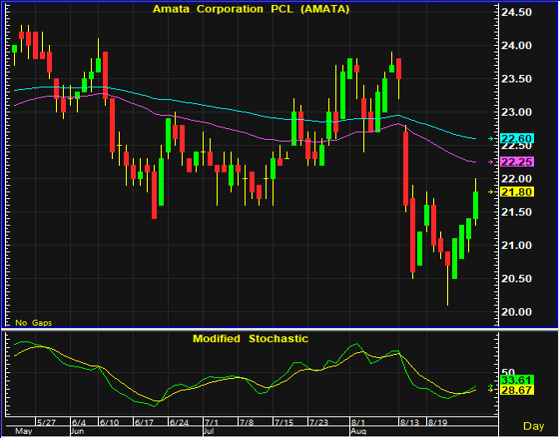Click the May month label on the timeline
Image resolution: width=560 pixels, height=438 pixels.
[x=24, y=431]
